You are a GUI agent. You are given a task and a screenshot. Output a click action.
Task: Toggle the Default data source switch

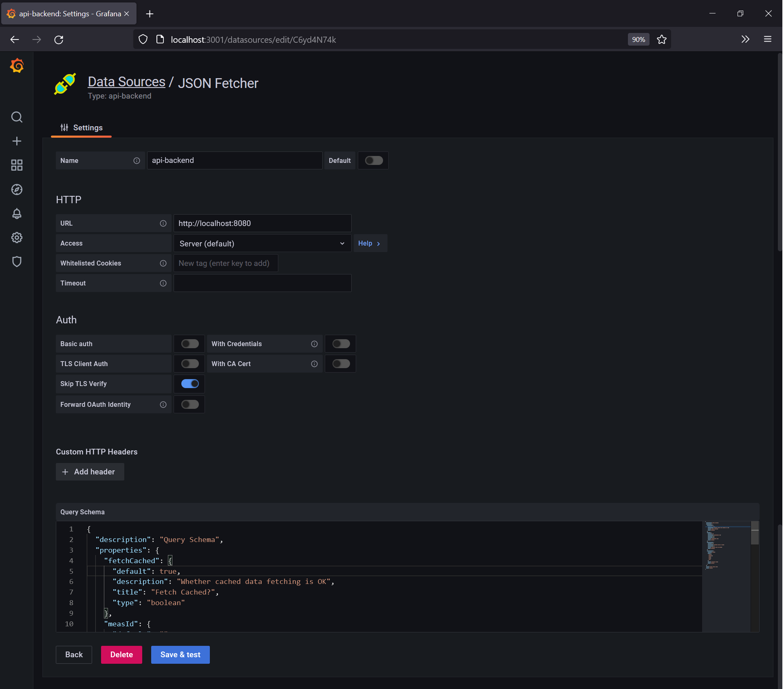374,161
